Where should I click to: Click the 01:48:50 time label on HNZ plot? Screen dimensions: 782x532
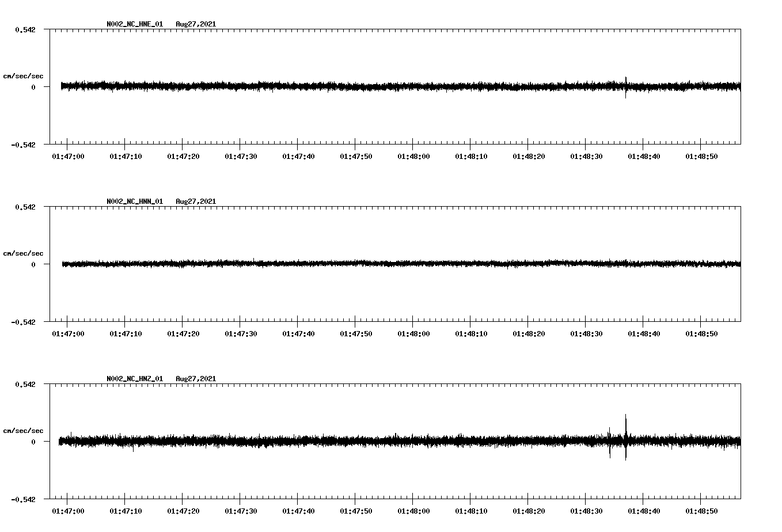click(x=701, y=511)
